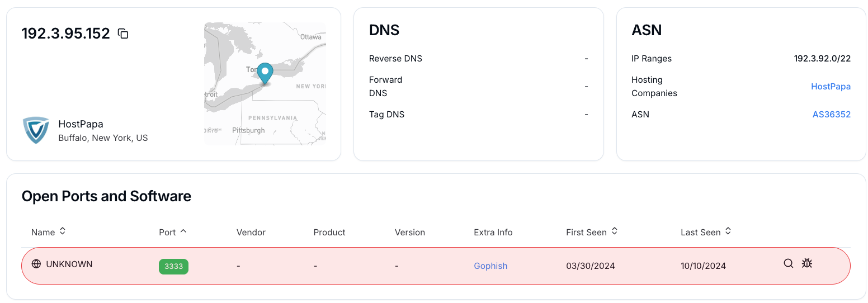Click the globe icon beside UNKNOWN
Image resolution: width=868 pixels, height=303 pixels.
36,264
